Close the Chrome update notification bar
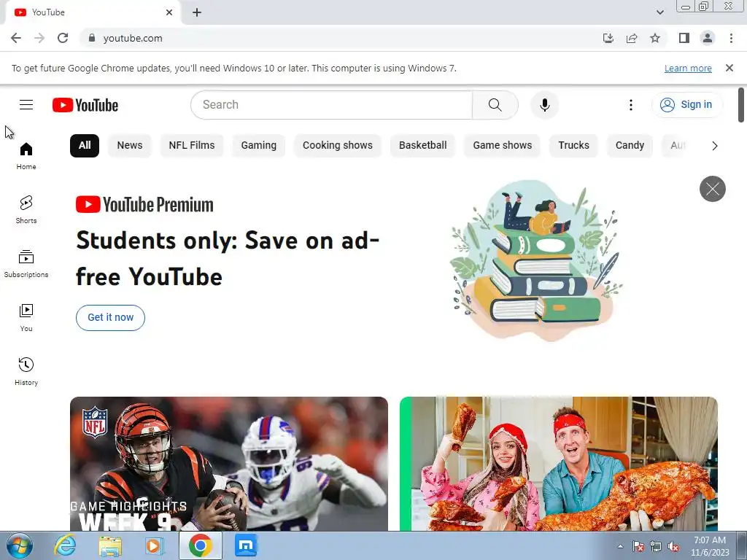The width and height of the screenshot is (747, 560). (x=729, y=68)
